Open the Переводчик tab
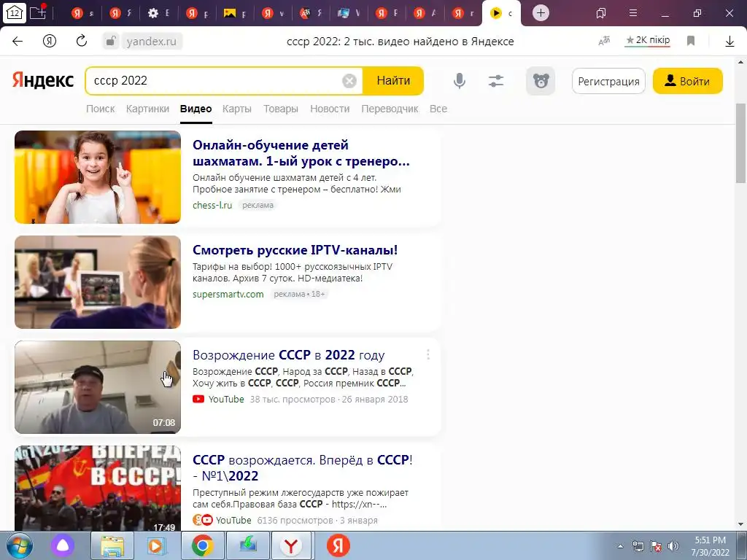The image size is (747, 560). [390, 109]
